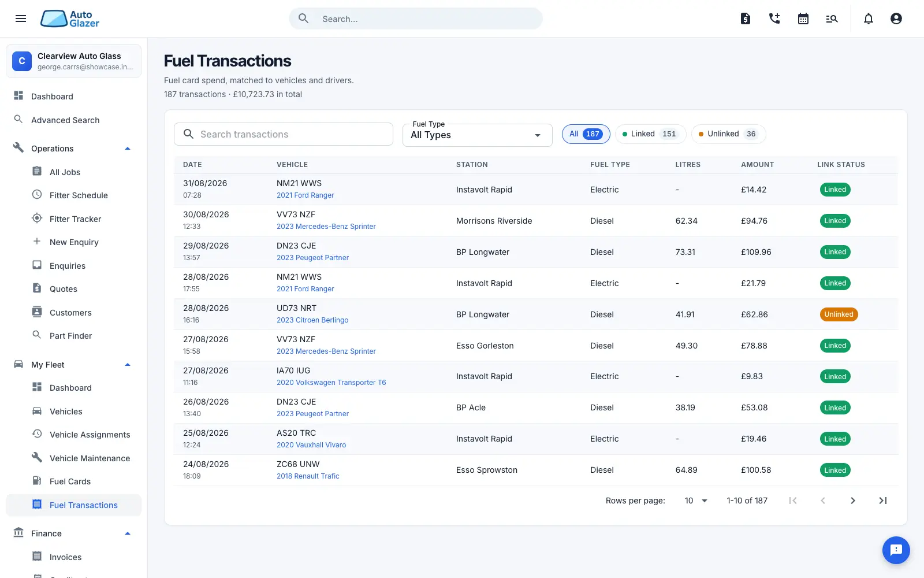Open notifications bell
924x578 pixels.
[x=869, y=18]
